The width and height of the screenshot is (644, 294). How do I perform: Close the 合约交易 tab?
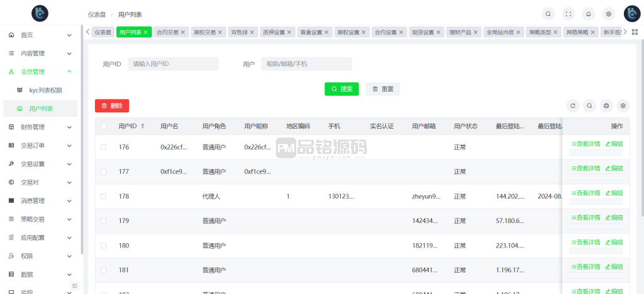[x=183, y=33]
